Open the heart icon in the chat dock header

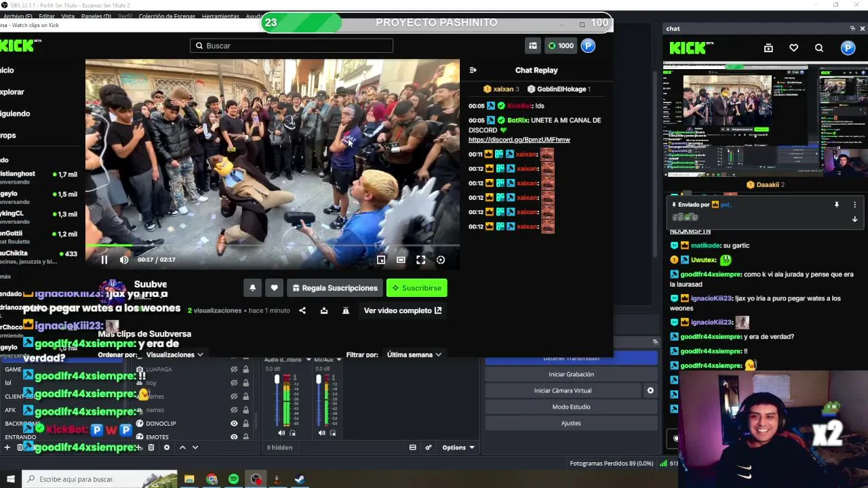[x=793, y=48]
